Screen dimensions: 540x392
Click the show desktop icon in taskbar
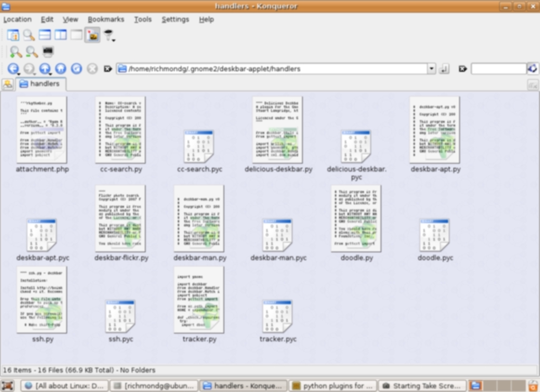coord(7,386)
